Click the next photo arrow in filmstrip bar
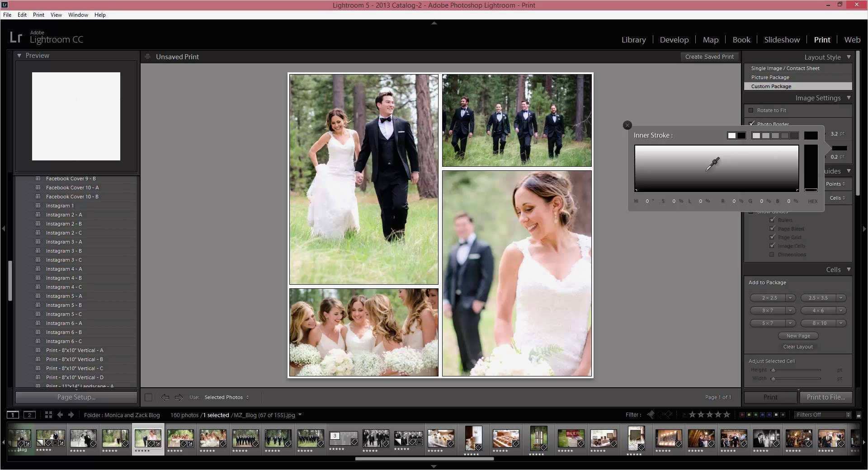 (71, 415)
